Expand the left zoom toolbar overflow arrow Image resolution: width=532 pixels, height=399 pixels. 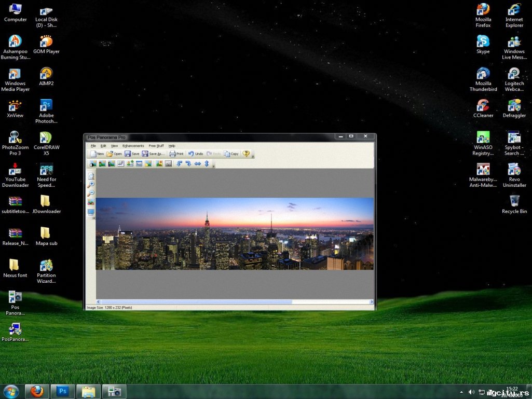coord(94,218)
